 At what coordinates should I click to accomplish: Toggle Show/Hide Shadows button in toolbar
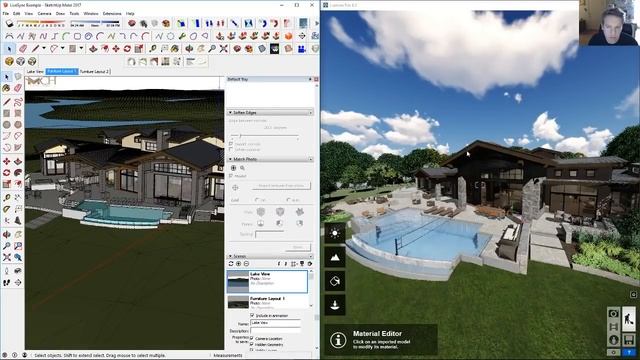9,23
